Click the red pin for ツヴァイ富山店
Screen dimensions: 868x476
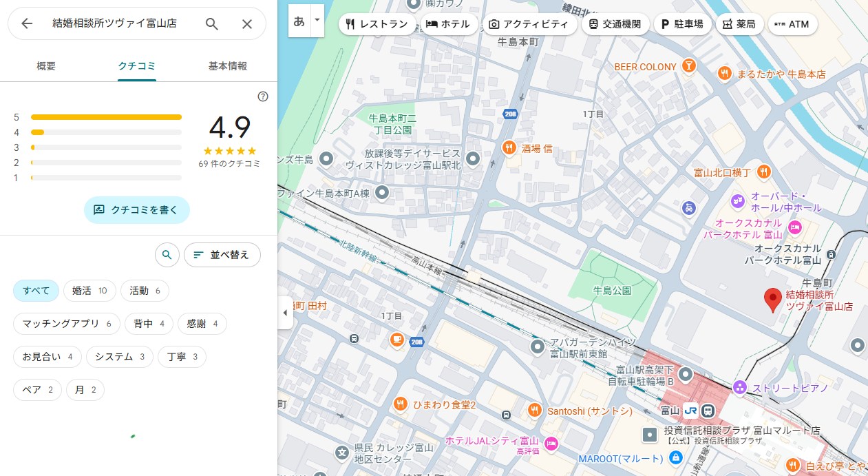pyautogui.click(x=772, y=299)
